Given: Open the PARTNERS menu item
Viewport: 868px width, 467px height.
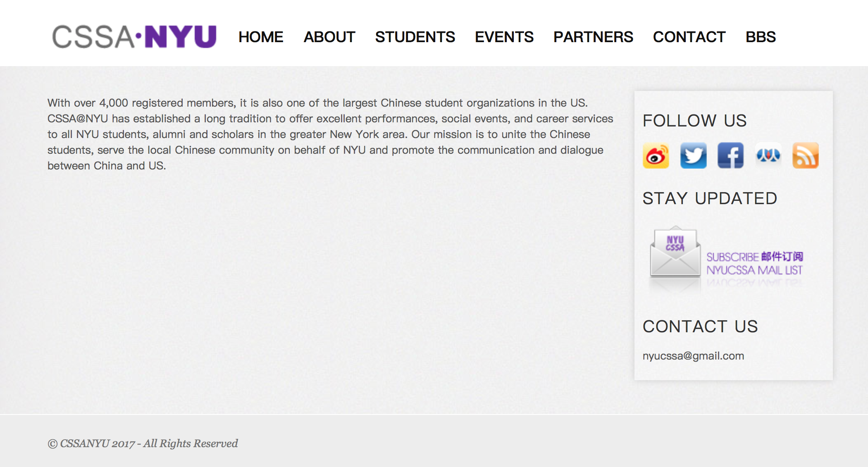Looking at the screenshot, I should tap(593, 37).
